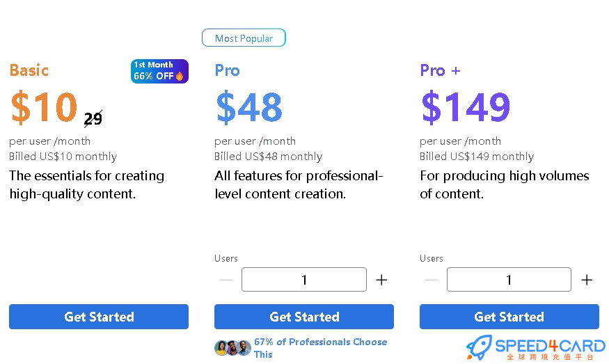Click minus icon for Pro + users
This screenshot has width=609, height=364.
(x=431, y=280)
